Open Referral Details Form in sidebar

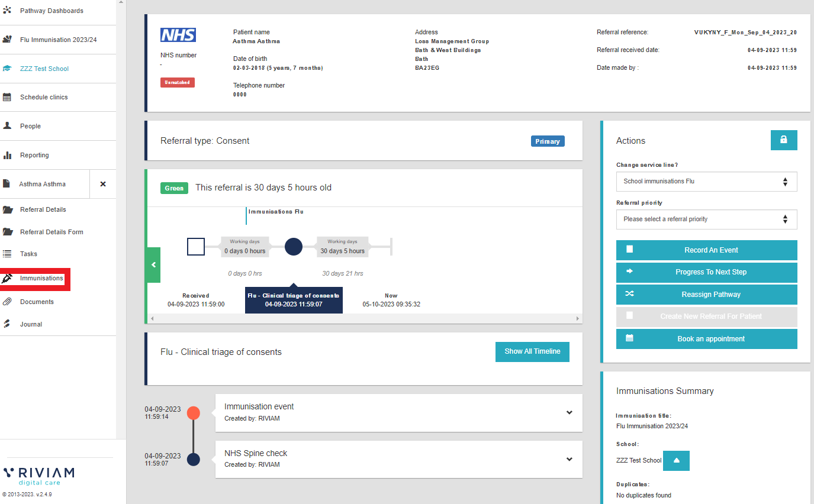point(52,232)
